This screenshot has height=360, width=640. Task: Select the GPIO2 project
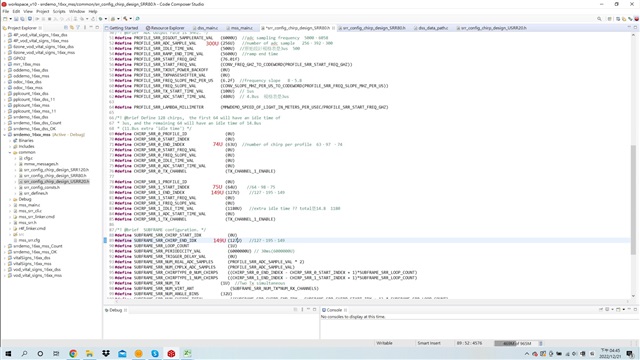coord(19,58)
